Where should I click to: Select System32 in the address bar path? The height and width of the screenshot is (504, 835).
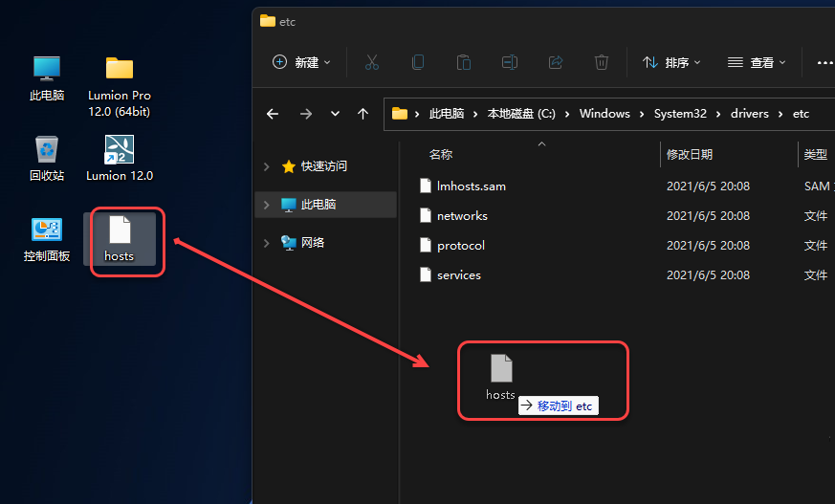680,114
